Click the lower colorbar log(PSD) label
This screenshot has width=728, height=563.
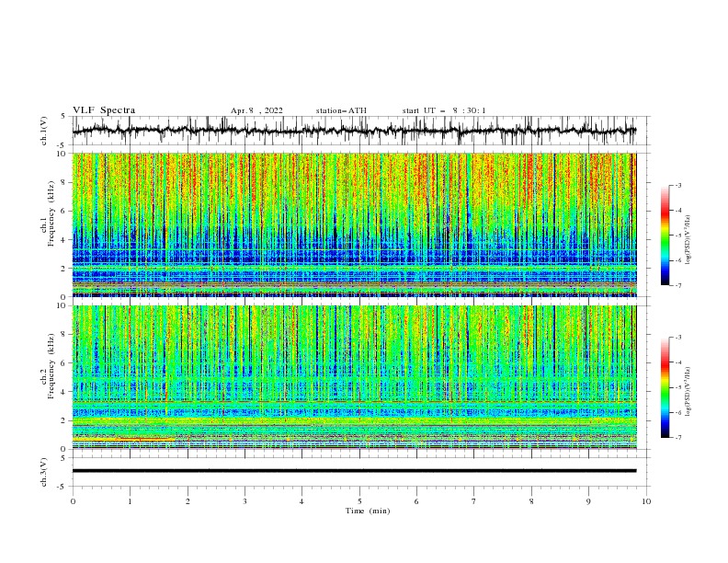688,390
